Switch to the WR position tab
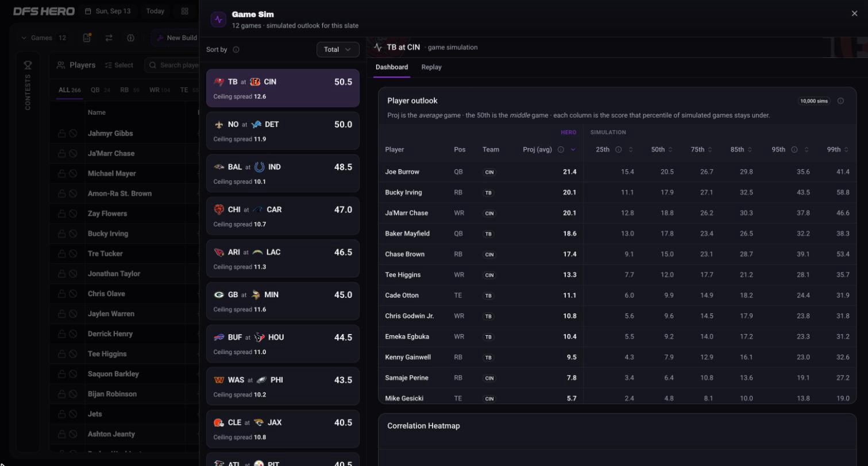 coord(160,90)
